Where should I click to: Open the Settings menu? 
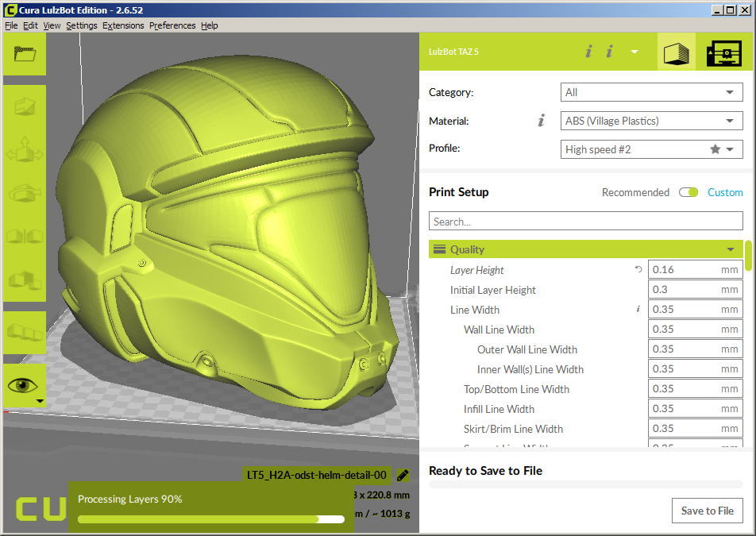point(82,25)
